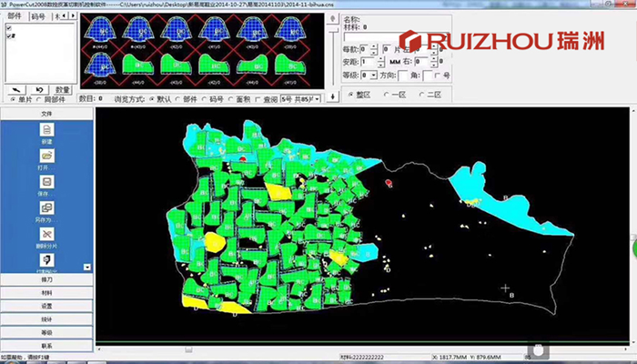
Task: Click the Open (打开) folder icon
Action: point(46,156)
